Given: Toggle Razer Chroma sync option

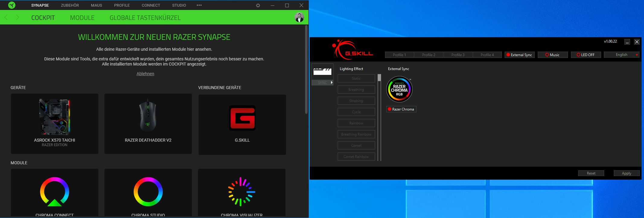Looking at the screenshot, I should (x=401, y=109).
